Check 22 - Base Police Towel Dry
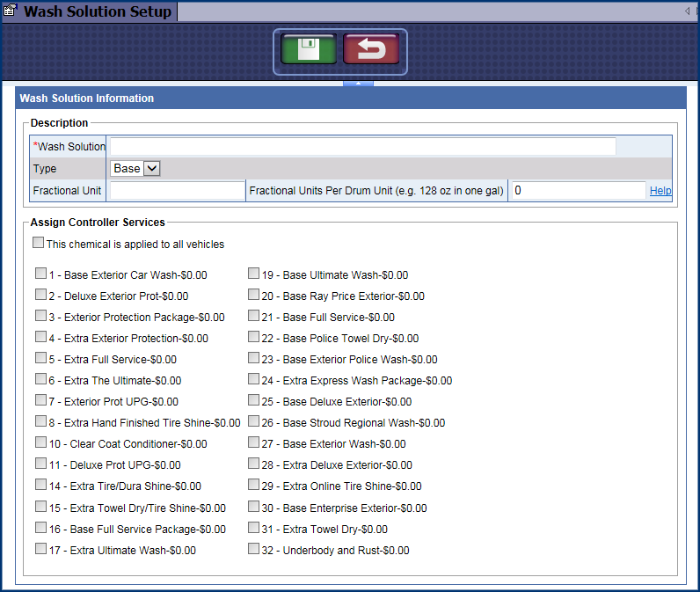Screen dimensions: 700x592 (254, 338)
